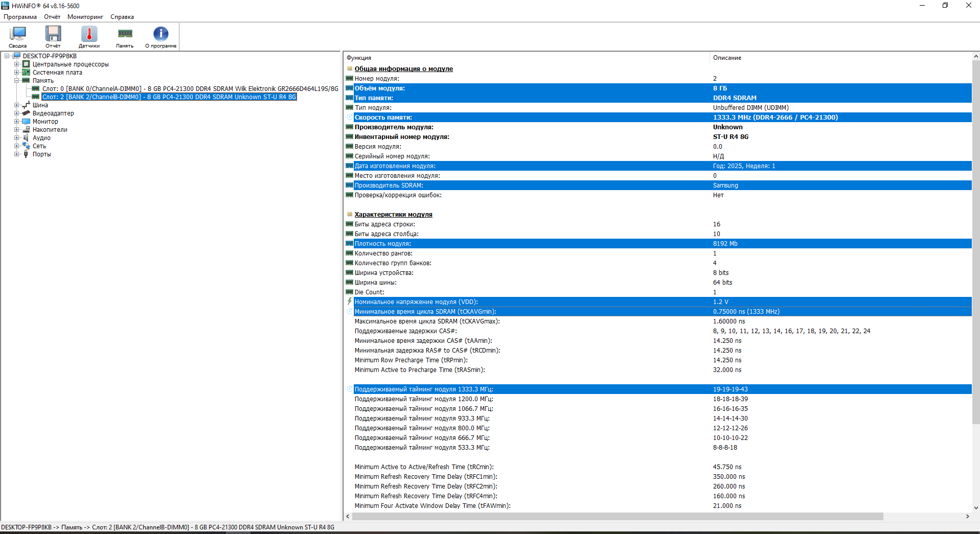Click the horizontal scroll left arrow

348,516
